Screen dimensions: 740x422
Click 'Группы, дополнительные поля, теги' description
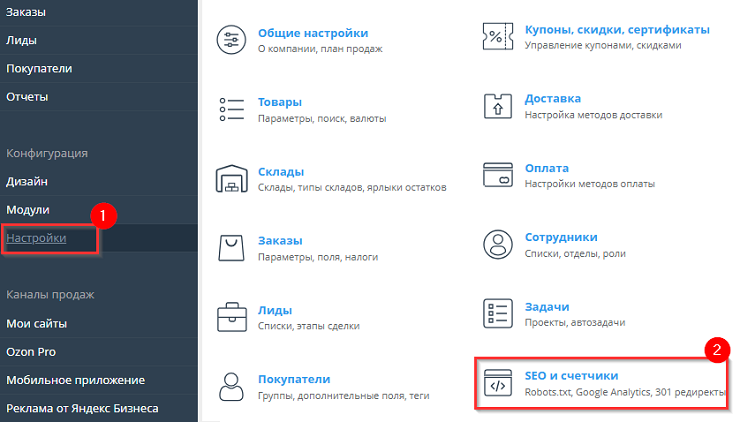344,396
